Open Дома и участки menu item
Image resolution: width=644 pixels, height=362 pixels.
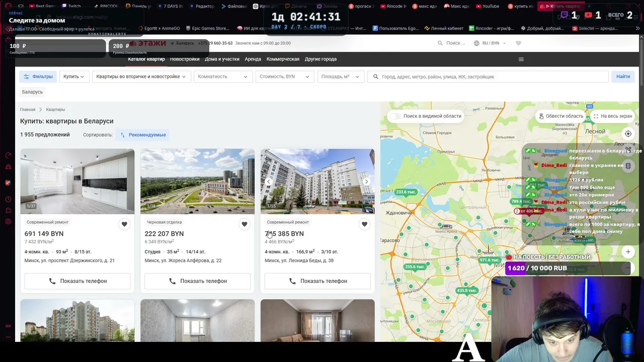coord(222,59)
